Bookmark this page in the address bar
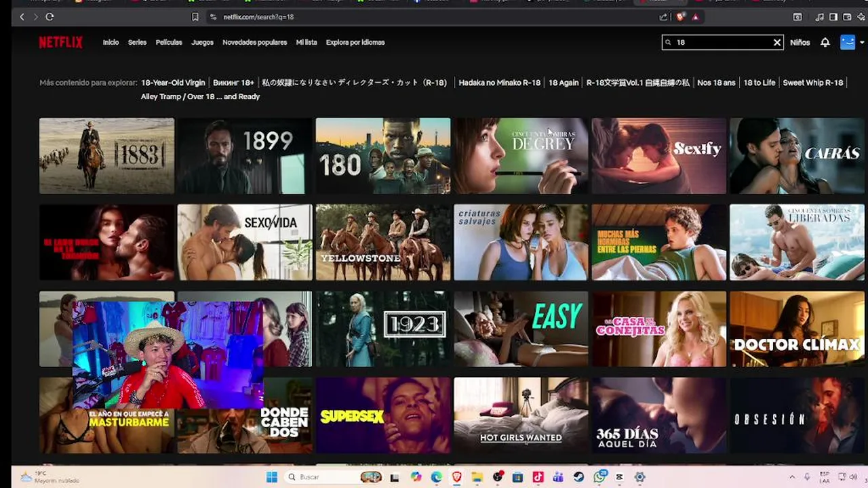Image resolution: width=868 pixels, height=488 pixels. 195,17
